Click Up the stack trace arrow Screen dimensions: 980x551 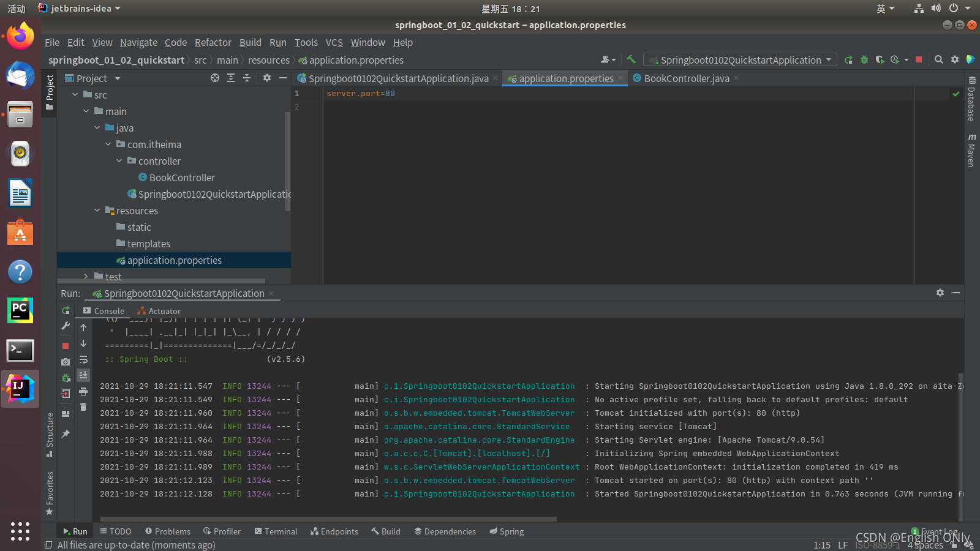click(x=83, y=328)
